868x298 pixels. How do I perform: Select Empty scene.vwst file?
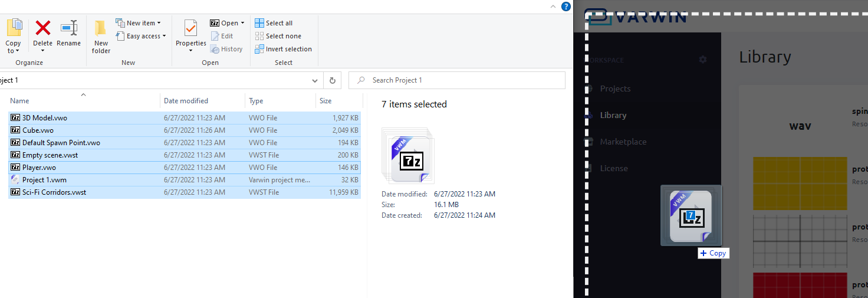[x=185, y=155]
